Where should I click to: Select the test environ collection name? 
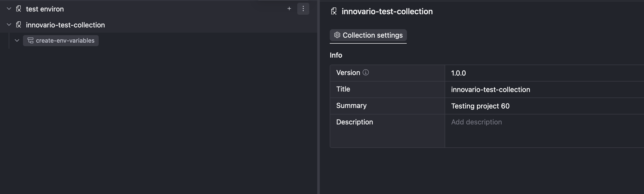click(x=45, y=9)
